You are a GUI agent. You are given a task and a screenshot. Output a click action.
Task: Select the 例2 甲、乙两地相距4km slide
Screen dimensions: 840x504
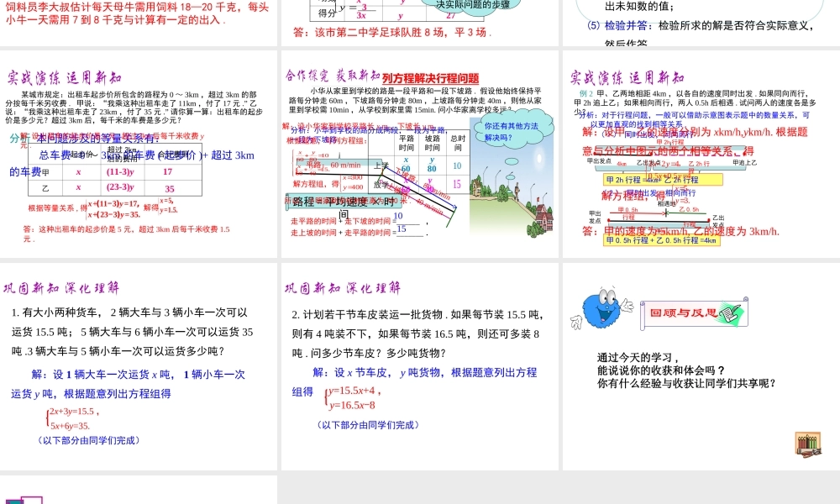click(701, 155)
